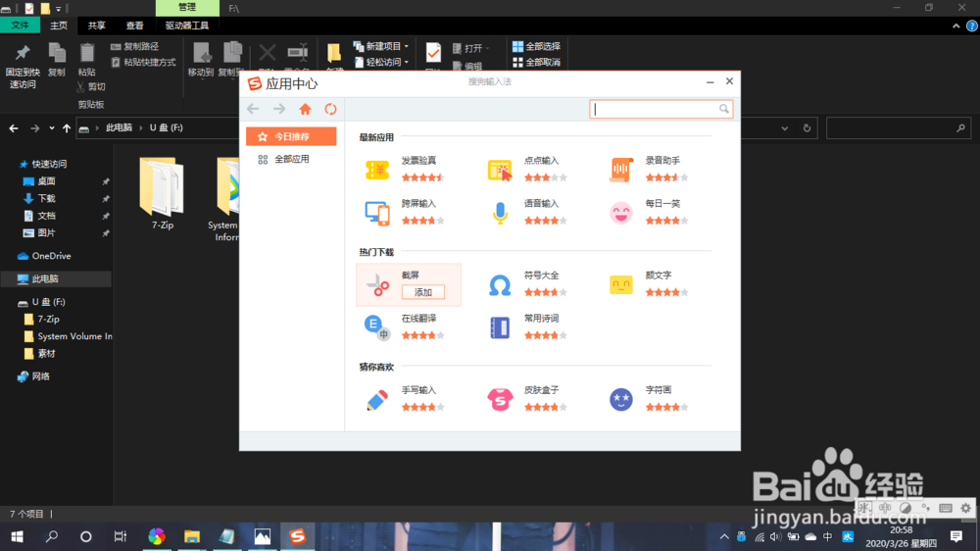Open the 字符画 icon
This screenshot has width=980, height=551.
click(620, 400)
